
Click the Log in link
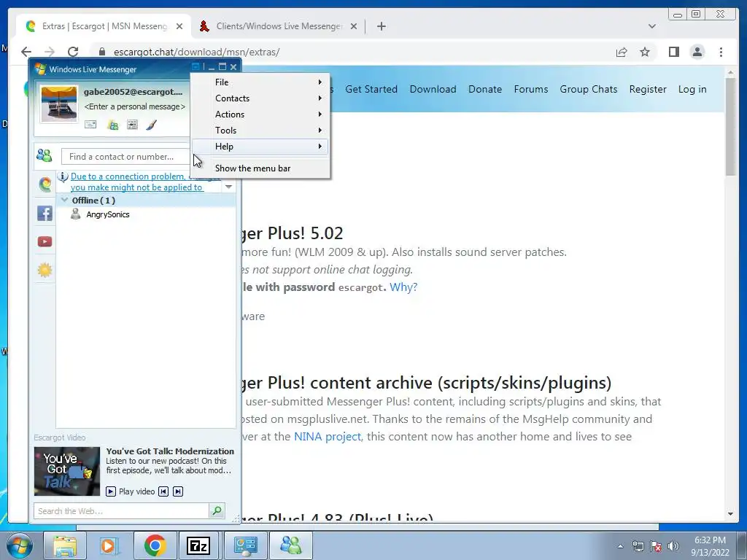click(692, 89)
